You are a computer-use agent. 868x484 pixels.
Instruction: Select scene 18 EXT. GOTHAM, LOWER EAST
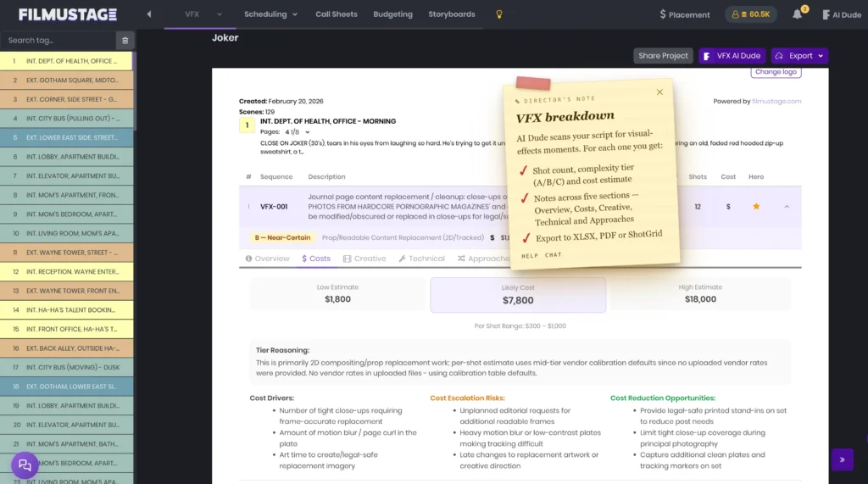coord(66,387)
